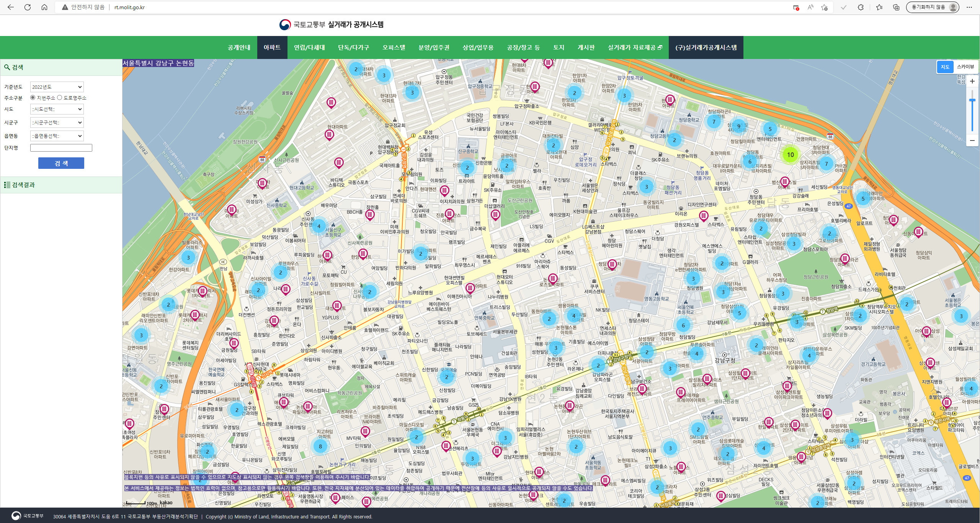Select the 도로명주소 radio button

(60, 98)
